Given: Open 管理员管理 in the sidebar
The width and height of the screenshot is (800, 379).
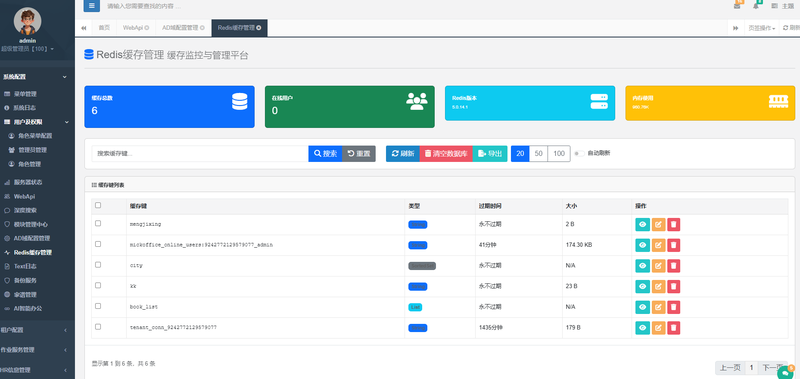Looking at the screenshot, I should click(x=32, y=150).
